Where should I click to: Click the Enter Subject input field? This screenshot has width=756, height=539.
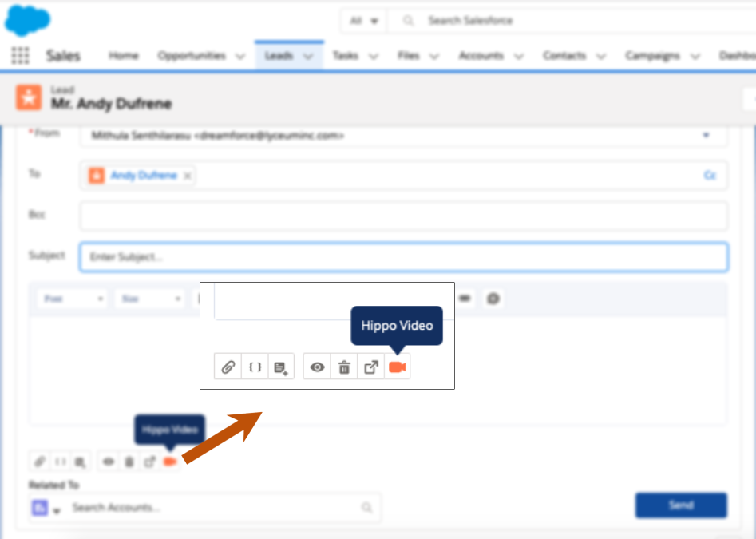[404, 257]
